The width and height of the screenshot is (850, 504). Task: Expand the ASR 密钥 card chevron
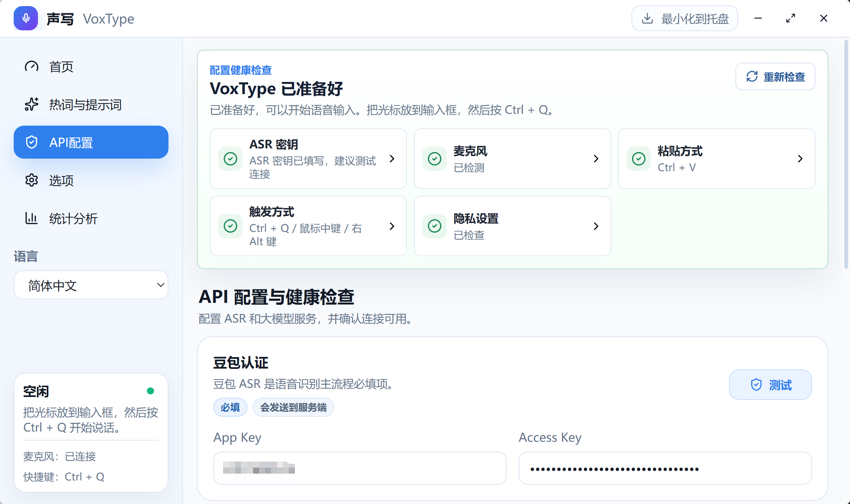point(392,159)
